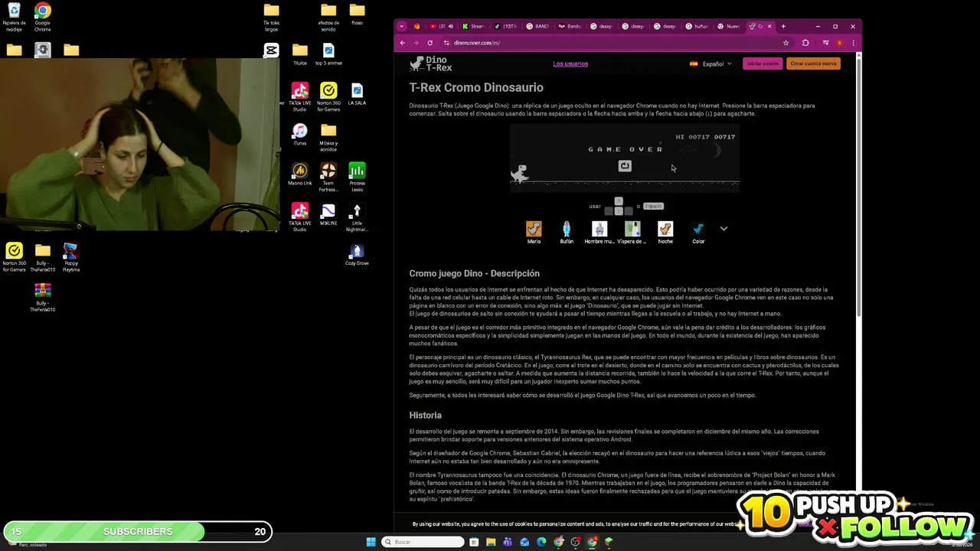Open the Windows Start menu
Viewport: 980px width, 551px height.
coord(371,542)
